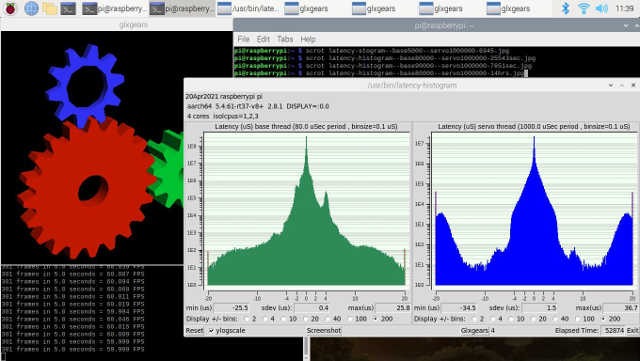Open the terminal File menu
The width and height of the screenshot is (640, 361).
click(243, 39)
